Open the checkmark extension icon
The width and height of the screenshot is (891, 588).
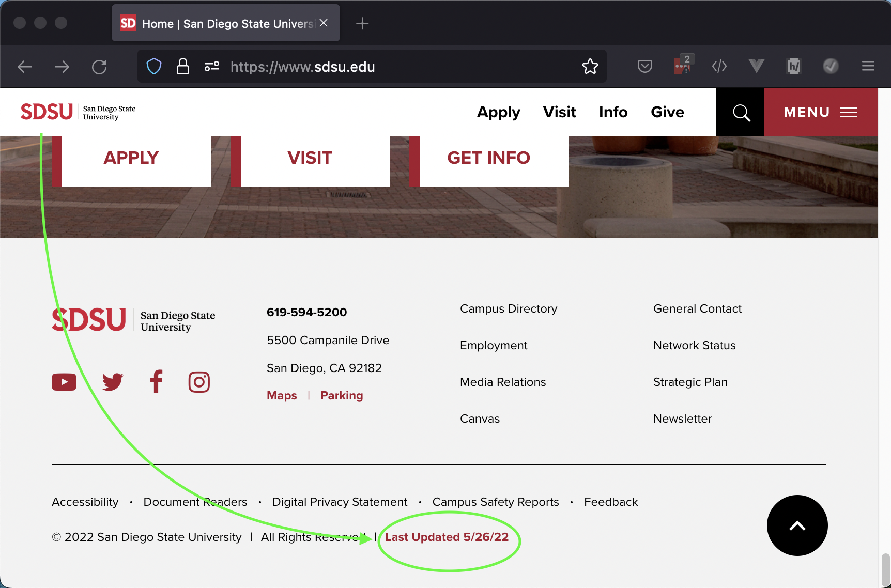click(x=831, y=66)
